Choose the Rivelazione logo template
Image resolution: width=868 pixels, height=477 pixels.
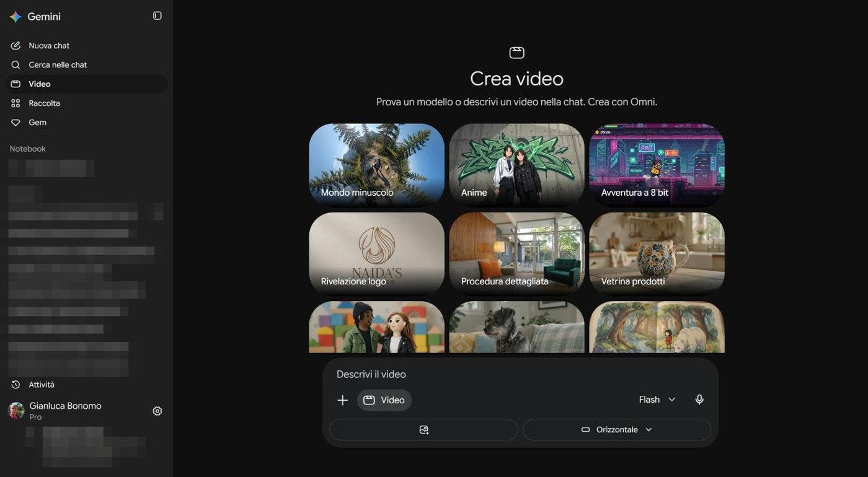pos(376,253)
